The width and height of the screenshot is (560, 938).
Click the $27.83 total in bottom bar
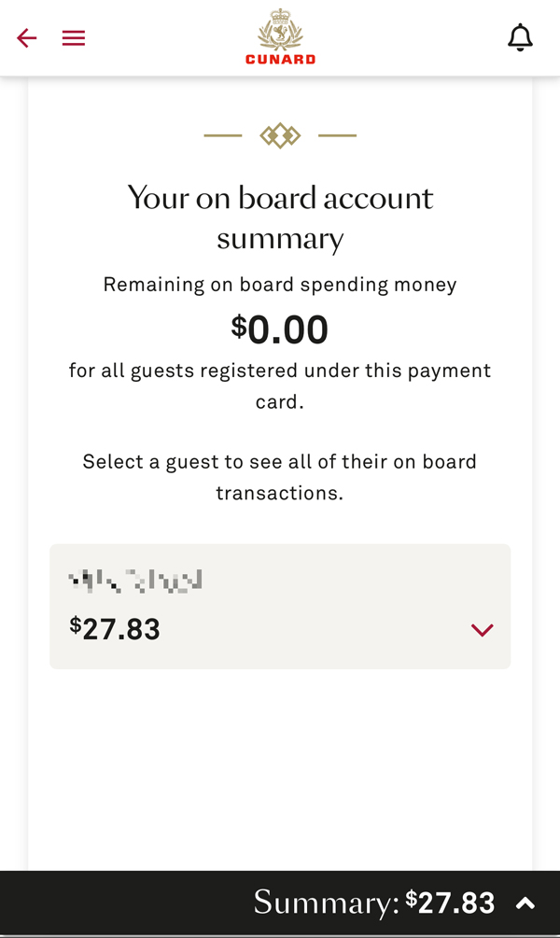[451, 903]
